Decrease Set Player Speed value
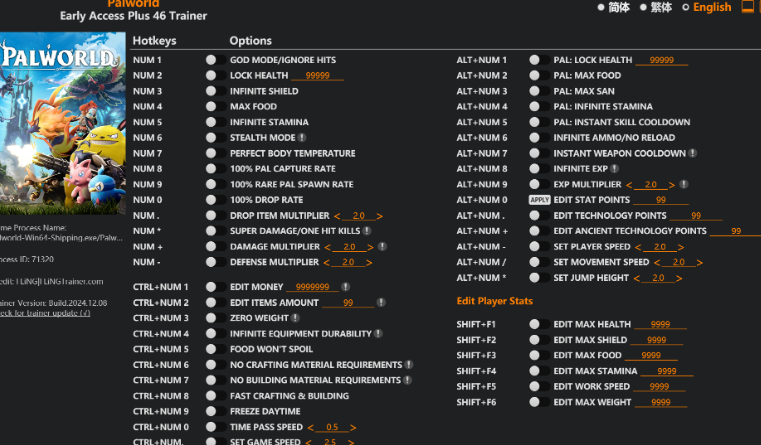The height and width of the screenshot is (445, 761). tap(638, 247)
